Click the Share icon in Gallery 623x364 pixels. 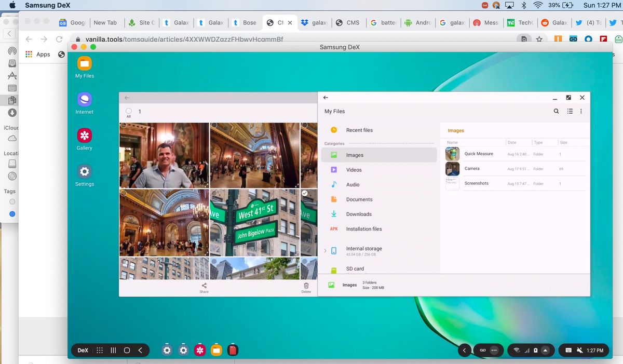[204, 286]
